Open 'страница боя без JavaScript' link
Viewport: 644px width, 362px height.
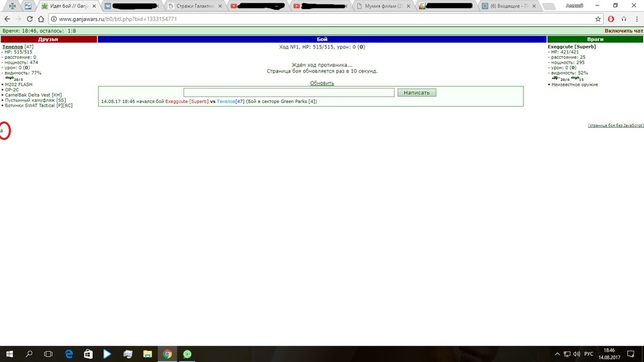point(616,125)
